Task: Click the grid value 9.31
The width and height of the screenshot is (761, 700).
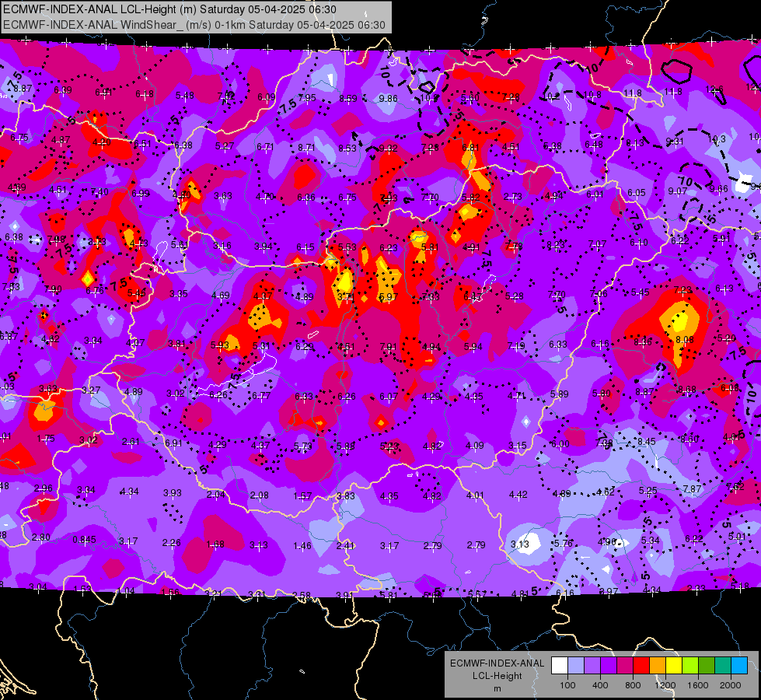Action: pyautogui.click(x=675, y=142)
